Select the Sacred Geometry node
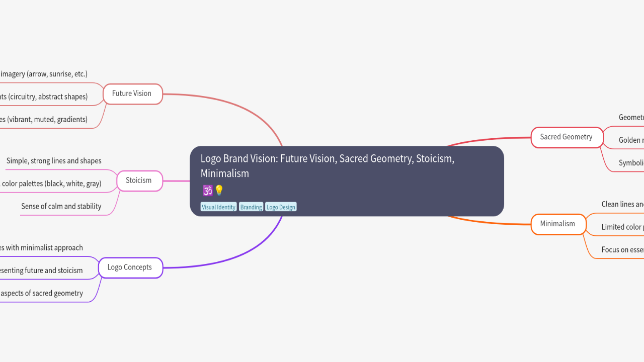The width and height of the screenshot is (644, 362). point(567,137)
